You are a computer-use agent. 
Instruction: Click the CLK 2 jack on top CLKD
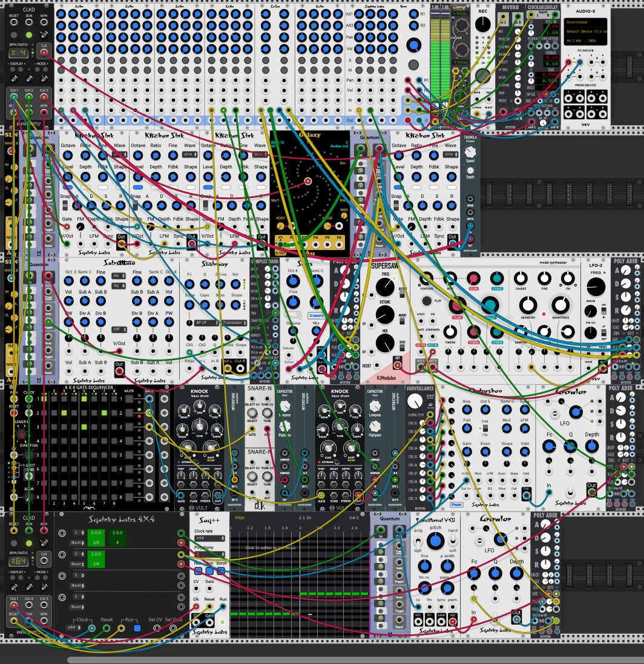pos(29,97)
